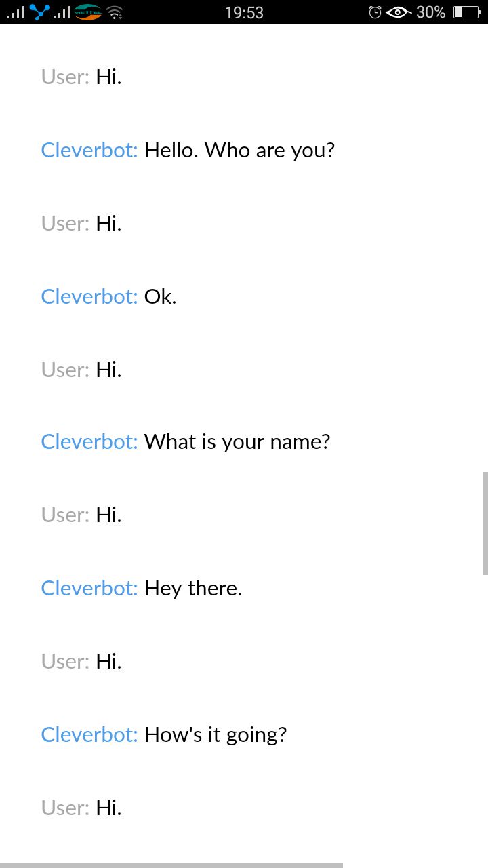Tap Cleverbot's "Ok." response
488x868 pixels.
pos(160,296)
